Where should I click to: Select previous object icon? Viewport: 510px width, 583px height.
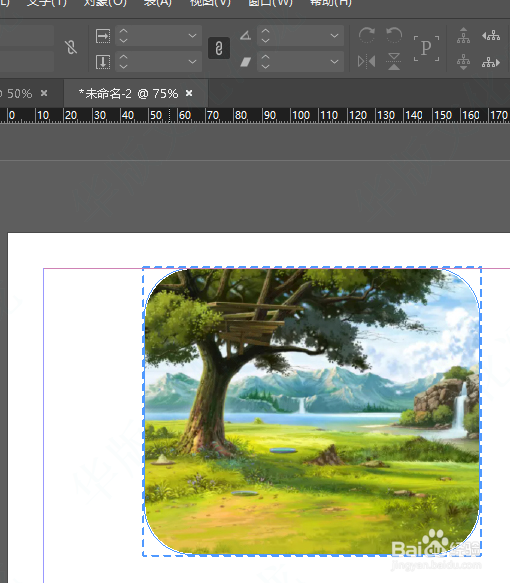[x=491, y=36]
